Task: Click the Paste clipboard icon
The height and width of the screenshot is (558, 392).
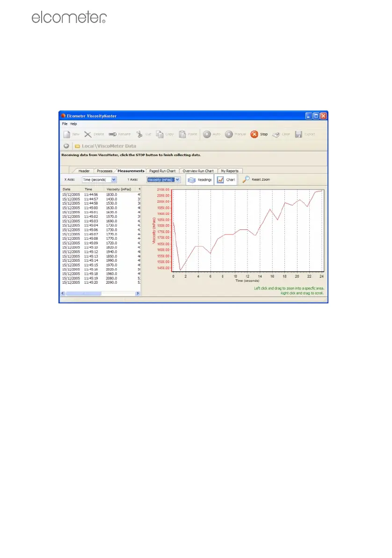Action: pyautogui.click(x=182, y=134)
